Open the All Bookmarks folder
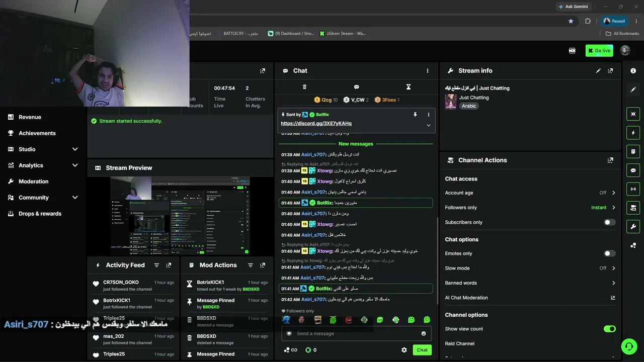Screen dimensions: 644x362 pos(622,34)
